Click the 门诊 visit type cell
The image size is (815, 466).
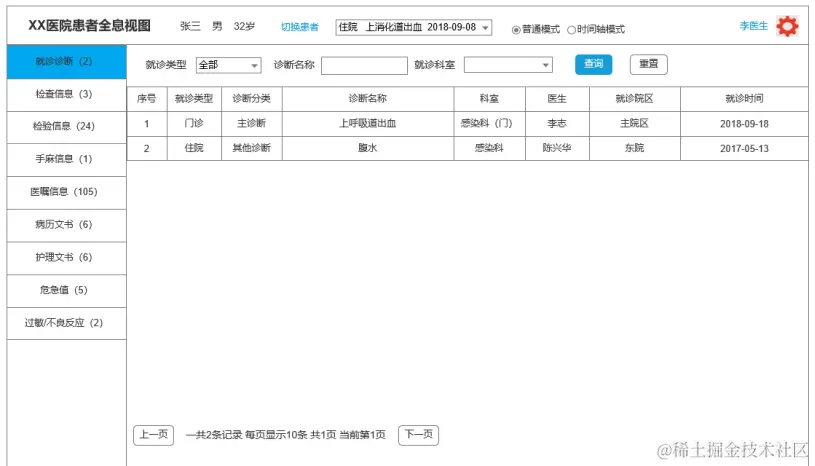194,124
